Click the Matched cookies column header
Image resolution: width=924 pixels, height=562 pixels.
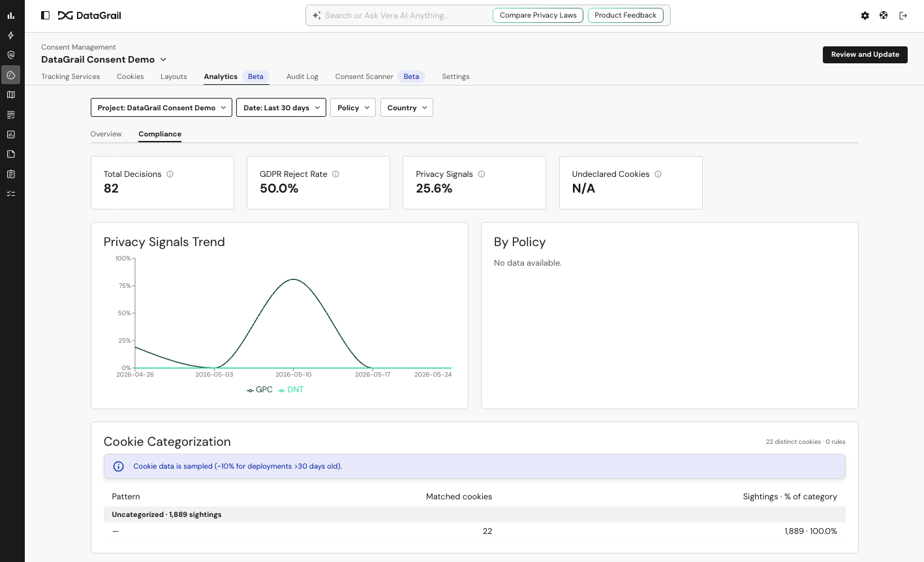point(459,497)
